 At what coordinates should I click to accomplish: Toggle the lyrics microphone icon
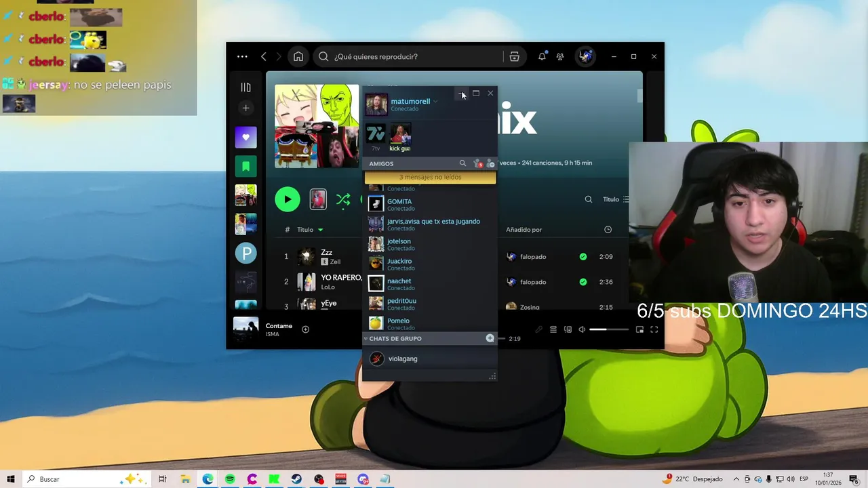coord(538,329)
